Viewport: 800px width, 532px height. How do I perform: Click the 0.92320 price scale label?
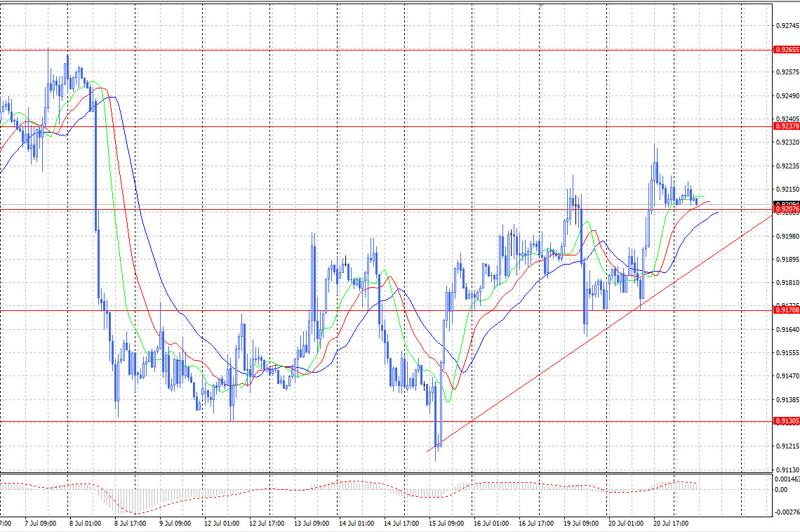point(787,142)
